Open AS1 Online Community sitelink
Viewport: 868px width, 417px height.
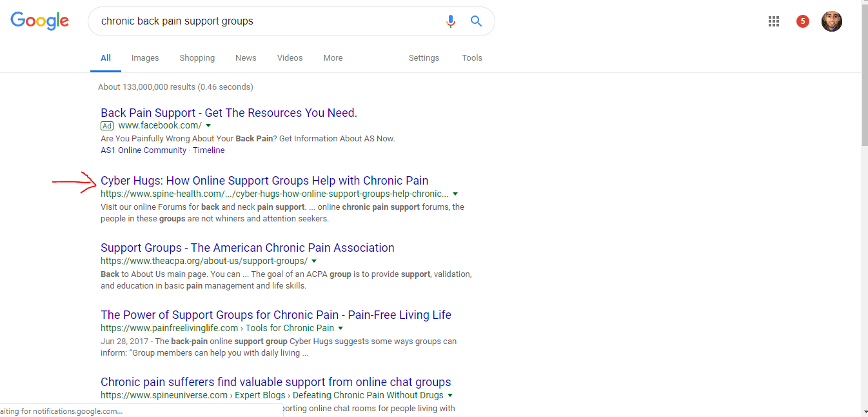[x=143, y=150]
